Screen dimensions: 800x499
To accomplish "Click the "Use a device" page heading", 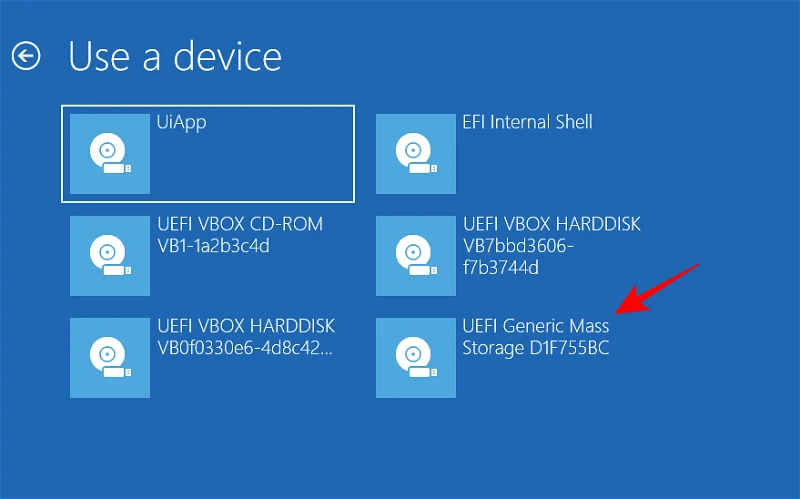I will (175, 56).
